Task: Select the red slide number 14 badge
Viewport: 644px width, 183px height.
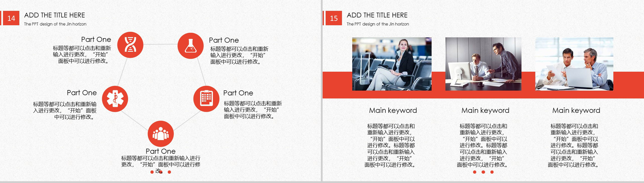Action: click(x=11, y=18)
